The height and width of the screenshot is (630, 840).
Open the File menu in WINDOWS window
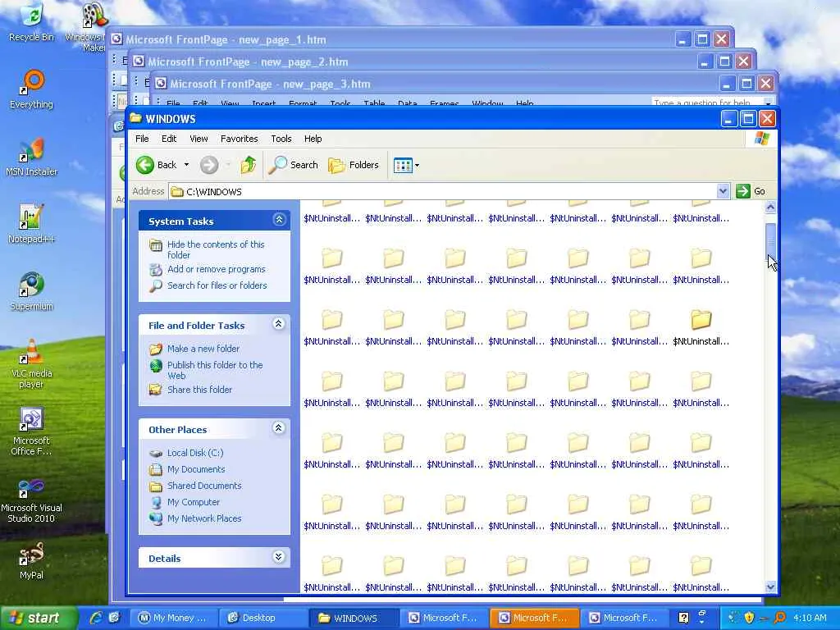pos(142,139)
